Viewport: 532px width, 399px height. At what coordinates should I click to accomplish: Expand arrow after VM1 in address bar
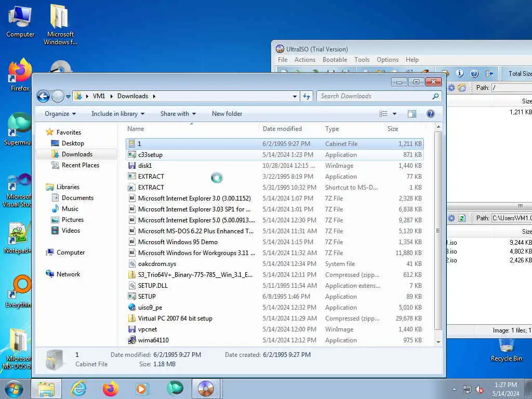pyautogui.click(x=111, y=96)
